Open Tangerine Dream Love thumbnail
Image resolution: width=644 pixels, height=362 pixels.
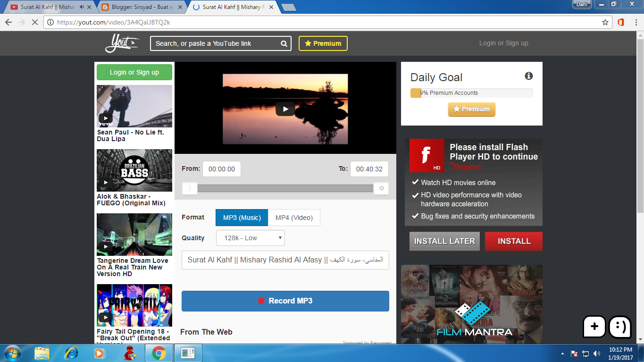134,235
